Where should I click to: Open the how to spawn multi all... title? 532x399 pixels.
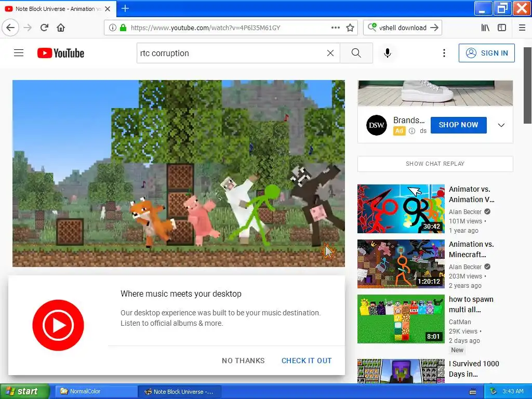point(471,304)
